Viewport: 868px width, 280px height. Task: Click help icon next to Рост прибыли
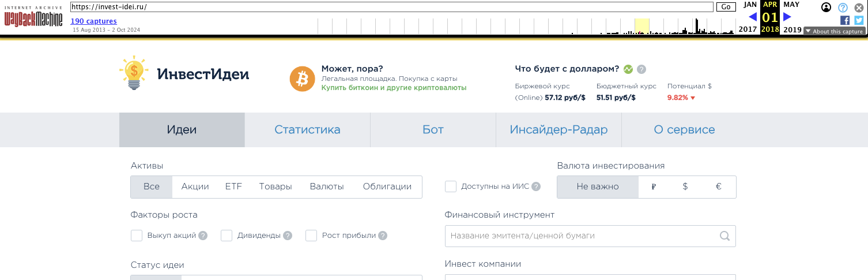point(383,236)
